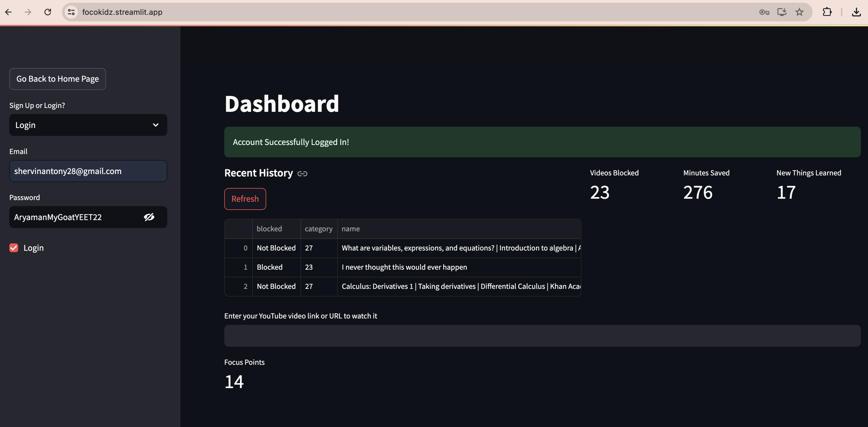
Task: Uncheck the Login checkbox
Action: tap(14, 248)
